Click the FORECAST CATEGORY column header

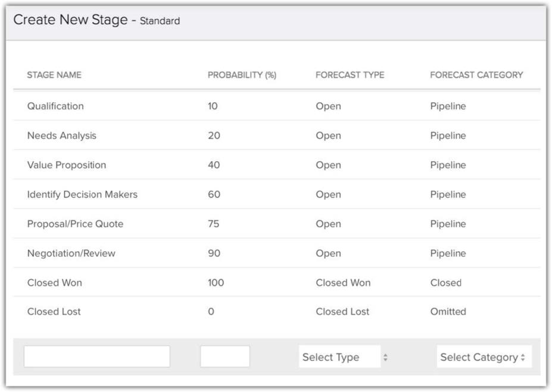[x=476, y=75]
